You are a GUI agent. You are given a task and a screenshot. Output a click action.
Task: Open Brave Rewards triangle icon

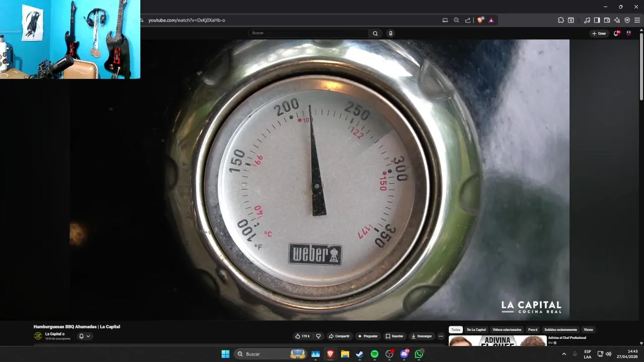pyautogui.click(x=491, y=20)
